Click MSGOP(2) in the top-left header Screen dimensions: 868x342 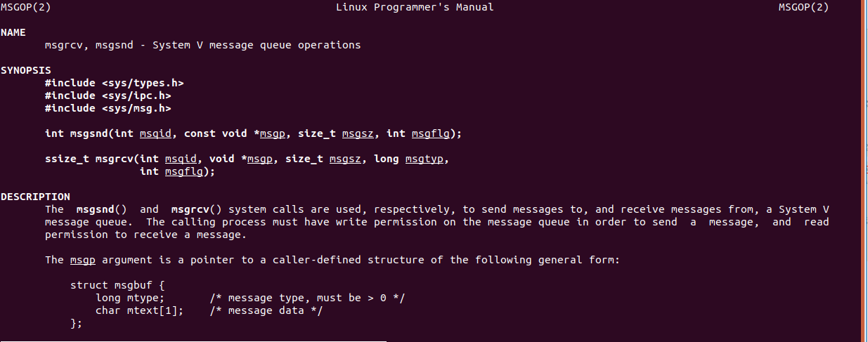pyautogui.click(x=25, y=7)
